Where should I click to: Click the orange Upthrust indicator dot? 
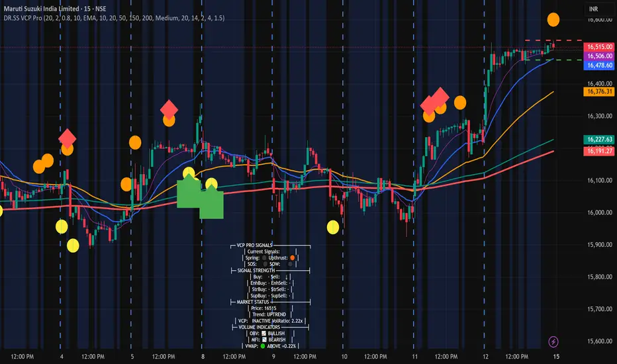(293, 257)
